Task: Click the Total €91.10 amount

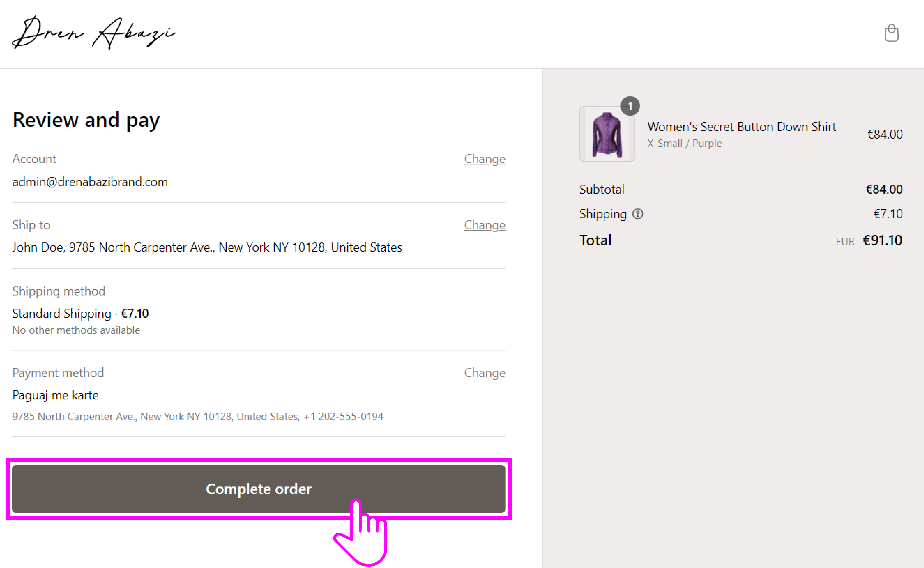Action: point(882,240)
